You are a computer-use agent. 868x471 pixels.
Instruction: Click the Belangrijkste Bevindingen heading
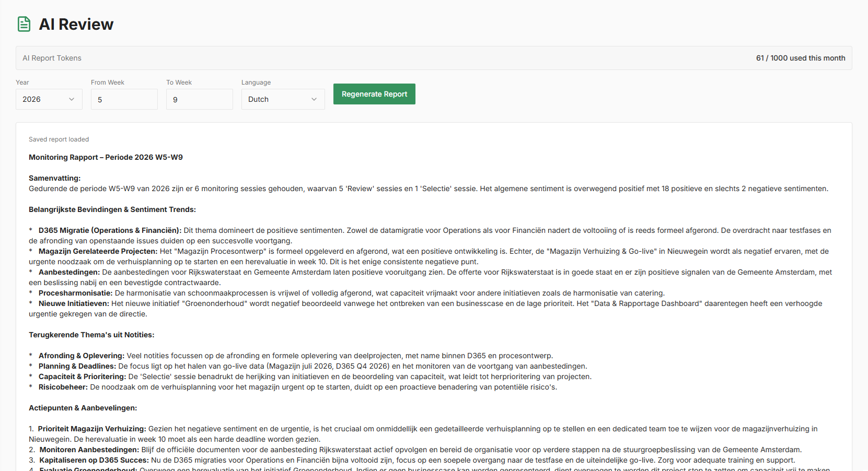click(112, 209)
